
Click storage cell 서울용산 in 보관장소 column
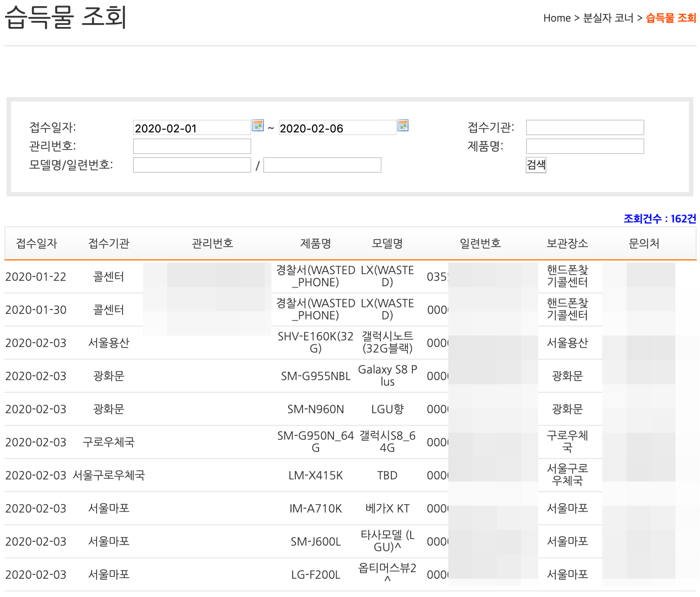click(568, 343)
